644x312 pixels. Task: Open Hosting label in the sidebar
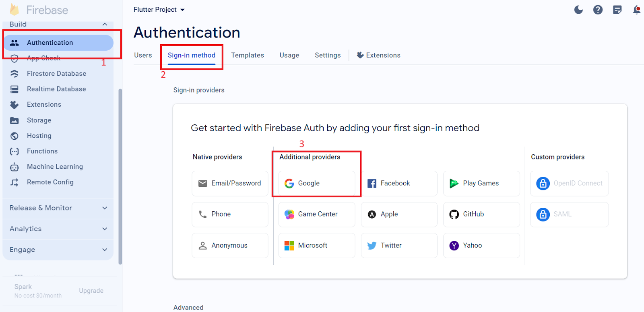39,136
